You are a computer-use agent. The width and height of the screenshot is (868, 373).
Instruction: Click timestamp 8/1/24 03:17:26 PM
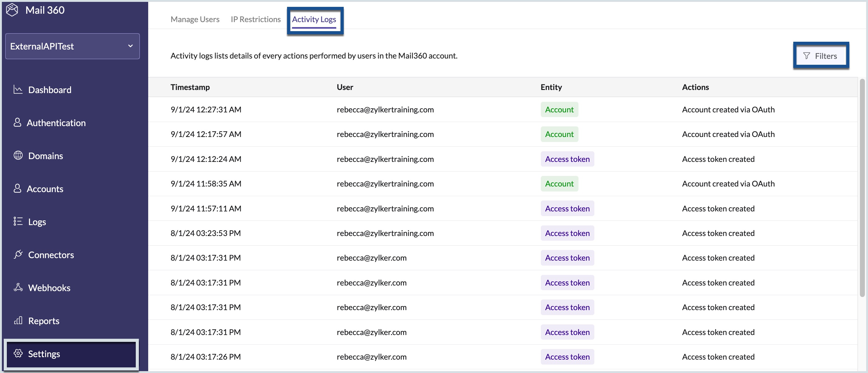tap(205, 357)
